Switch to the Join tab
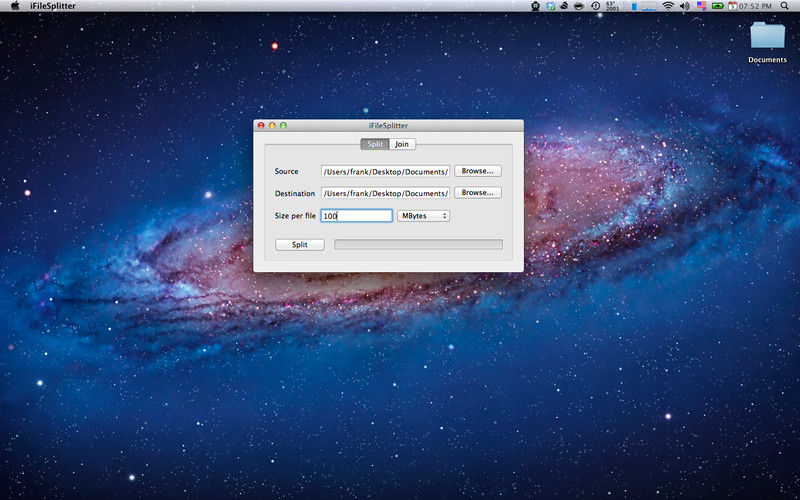 (x=402, y=144)
